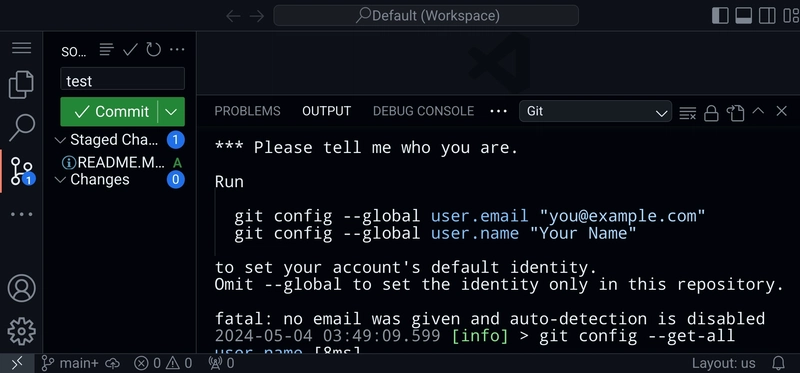Toggle output auto-scroll lock
800x373 pixels.
click(711, 113)
